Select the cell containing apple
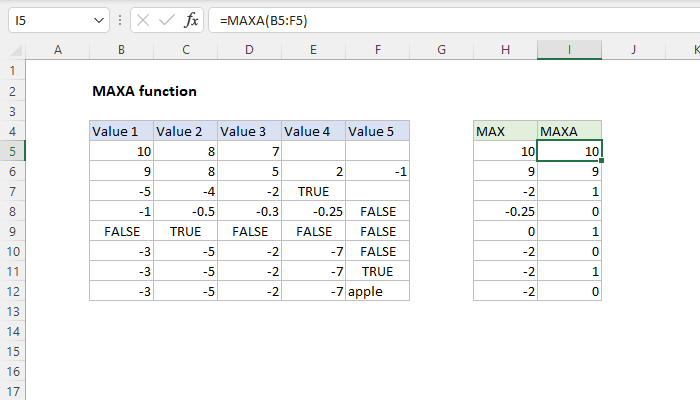 (x=377, y=291)
